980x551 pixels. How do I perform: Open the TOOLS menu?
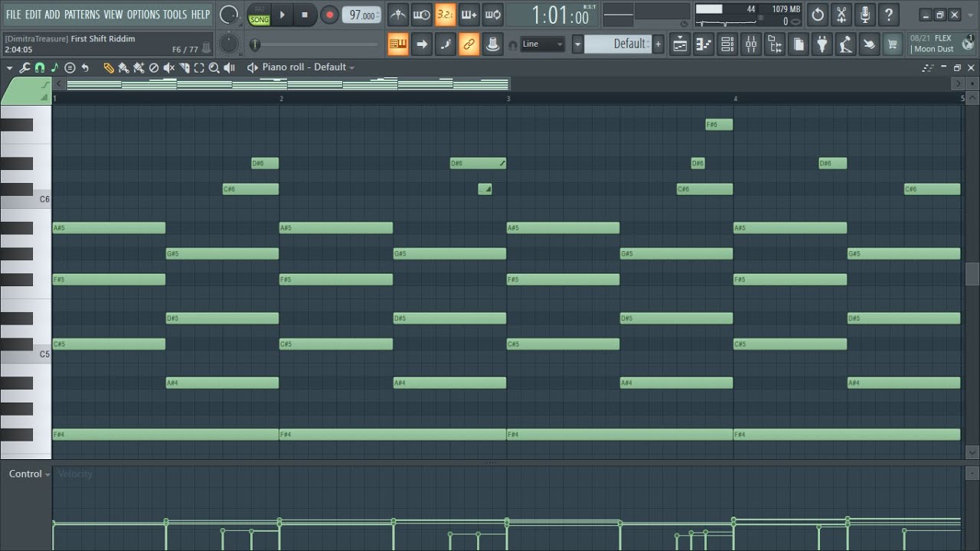(x=175, y=15)
